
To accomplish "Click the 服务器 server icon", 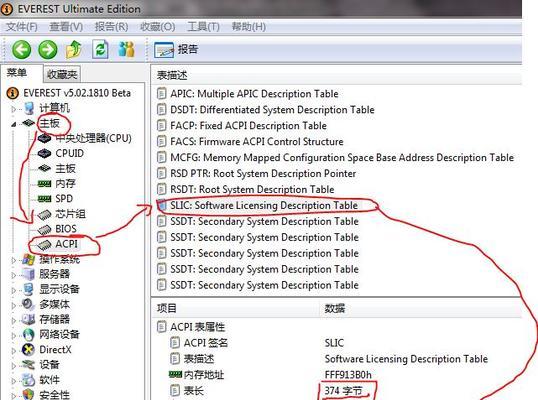I will point(28,274).
